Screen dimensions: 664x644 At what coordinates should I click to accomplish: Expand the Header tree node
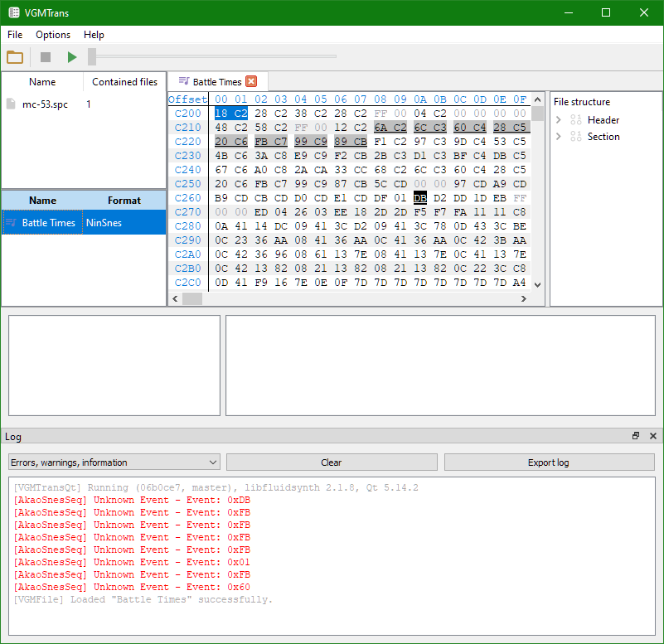point(559,120)
